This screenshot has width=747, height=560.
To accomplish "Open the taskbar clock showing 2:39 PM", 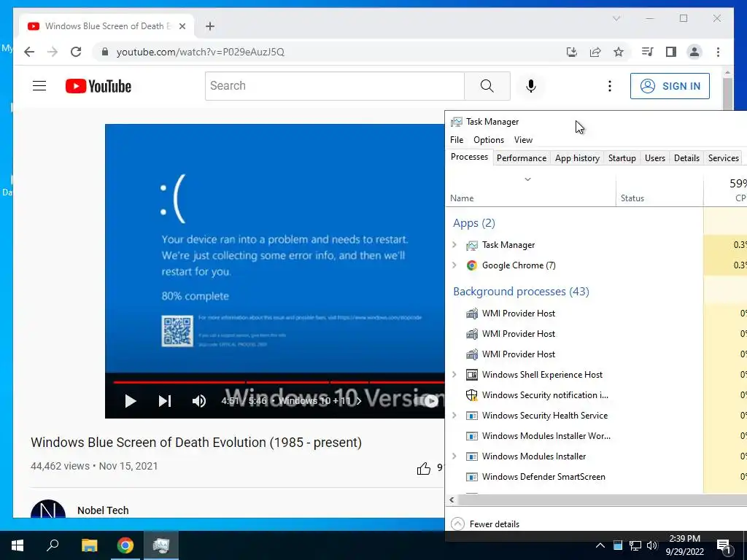I will tap(684, 545).
